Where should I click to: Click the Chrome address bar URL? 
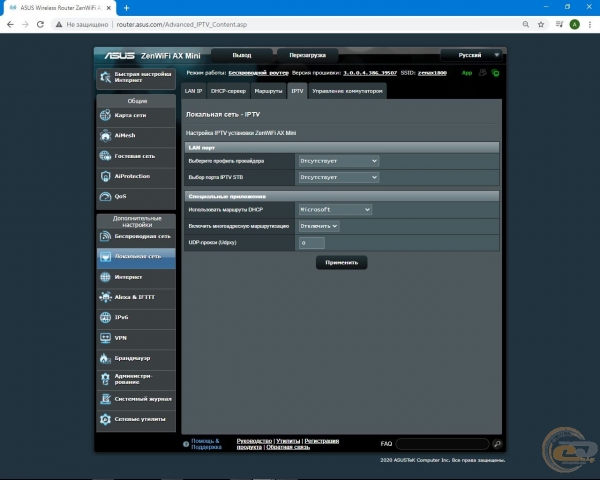[x=182, y=24]
